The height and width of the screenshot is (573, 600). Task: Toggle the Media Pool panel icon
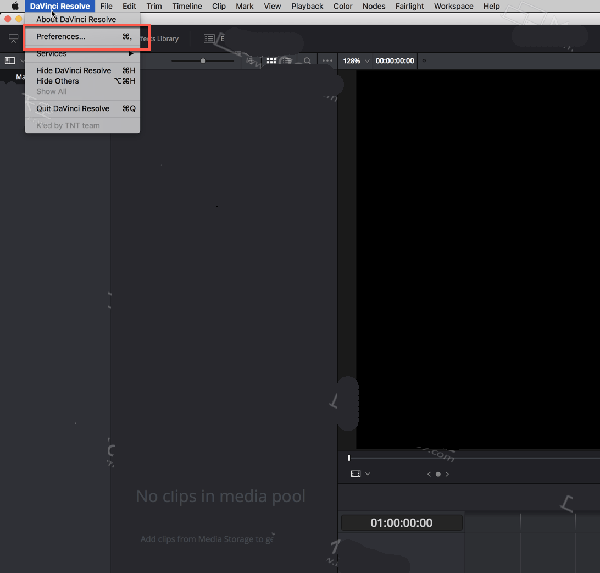(x=13, y=38)
